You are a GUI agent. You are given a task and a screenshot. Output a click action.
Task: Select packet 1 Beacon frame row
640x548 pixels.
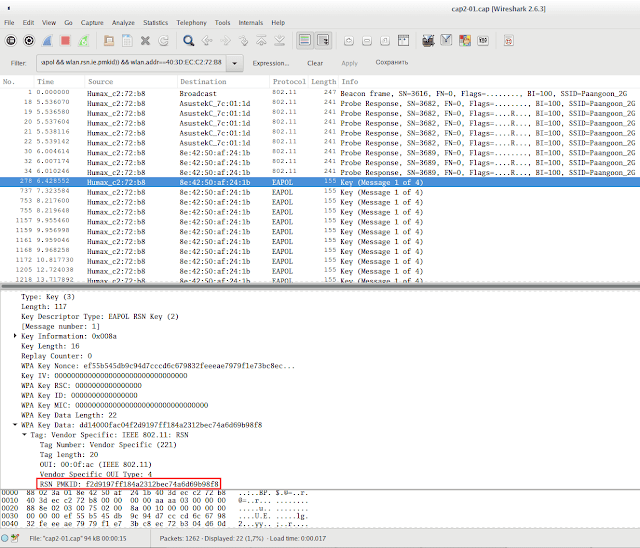tap(320, 93)
